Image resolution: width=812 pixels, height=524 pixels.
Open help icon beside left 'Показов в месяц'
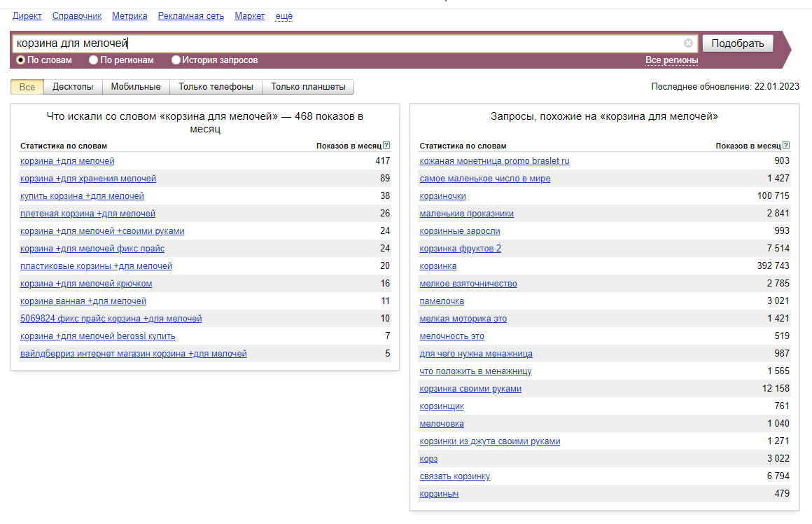tap(386, 146)
